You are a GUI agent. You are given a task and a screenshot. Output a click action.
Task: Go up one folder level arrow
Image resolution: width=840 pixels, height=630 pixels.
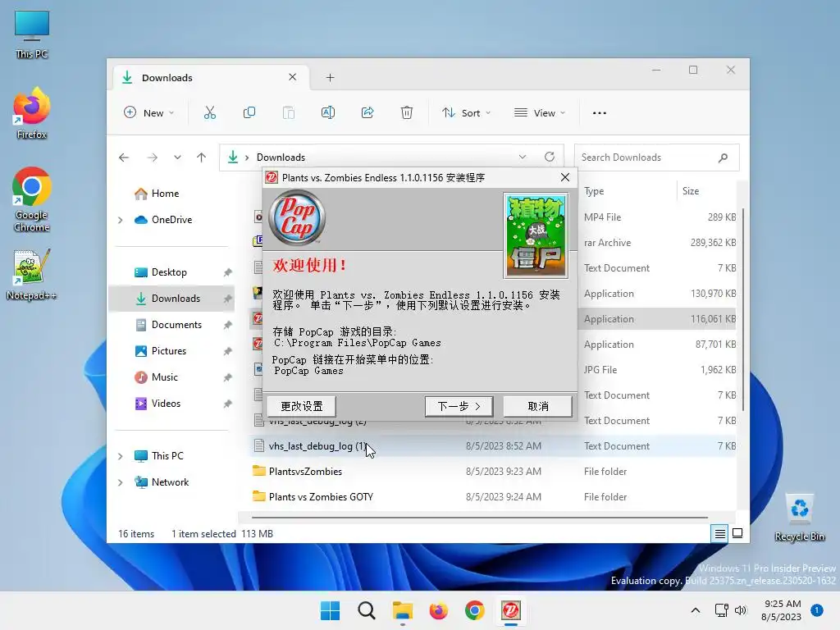click(202, 157)
